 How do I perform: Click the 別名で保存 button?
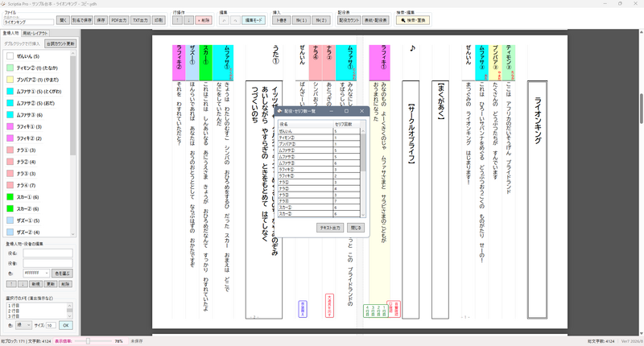(x=82, y=20)
